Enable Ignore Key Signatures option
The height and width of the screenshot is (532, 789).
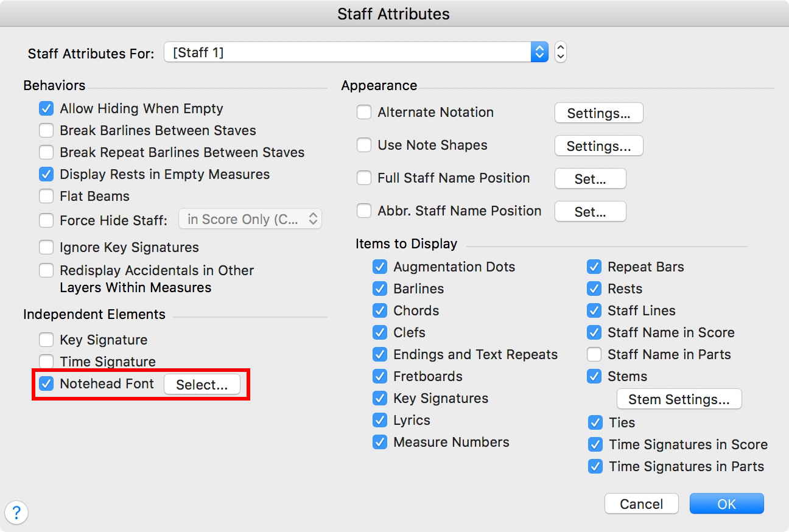tap(46, 247)
